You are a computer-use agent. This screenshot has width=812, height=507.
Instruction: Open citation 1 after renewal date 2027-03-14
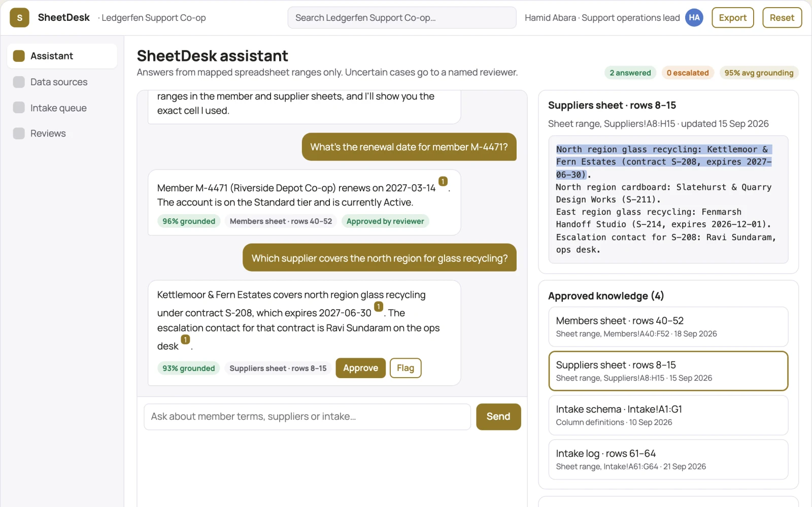coord(443,181)
